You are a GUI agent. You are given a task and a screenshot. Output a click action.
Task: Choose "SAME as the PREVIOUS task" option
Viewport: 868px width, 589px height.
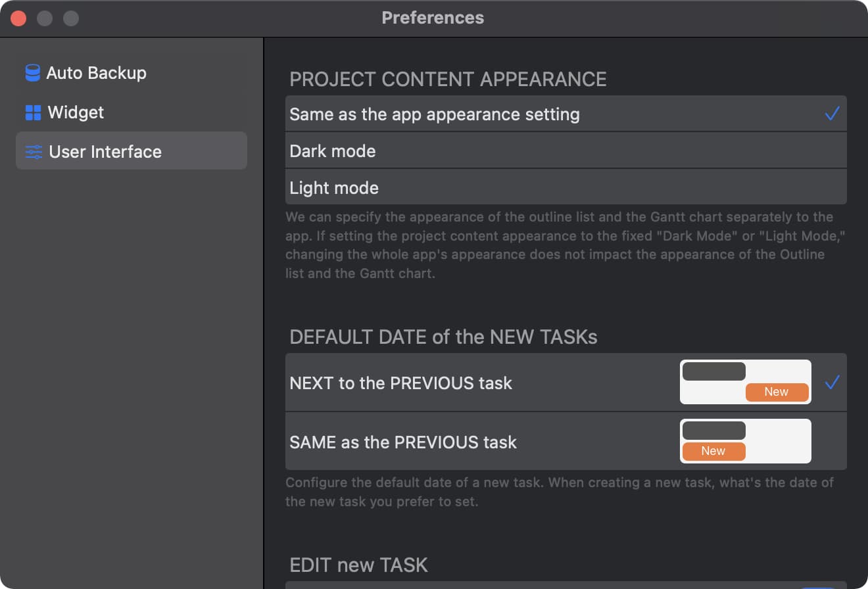coord(403,442)
